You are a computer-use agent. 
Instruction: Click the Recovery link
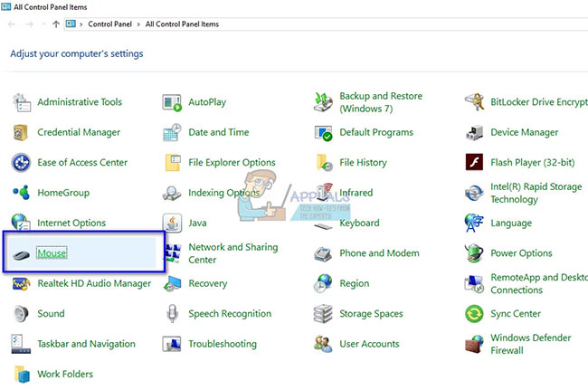[x=208, y=284]
